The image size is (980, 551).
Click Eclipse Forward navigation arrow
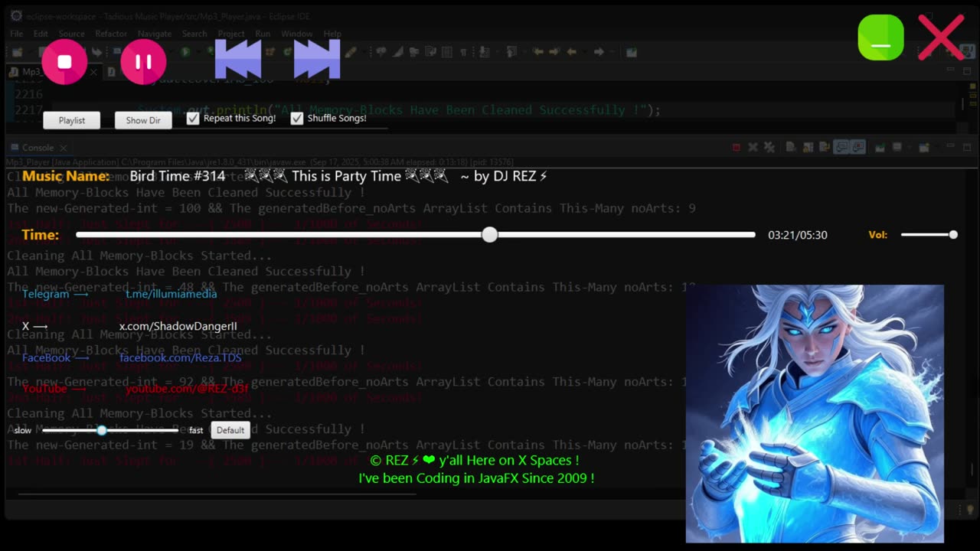tap(598, 52)
